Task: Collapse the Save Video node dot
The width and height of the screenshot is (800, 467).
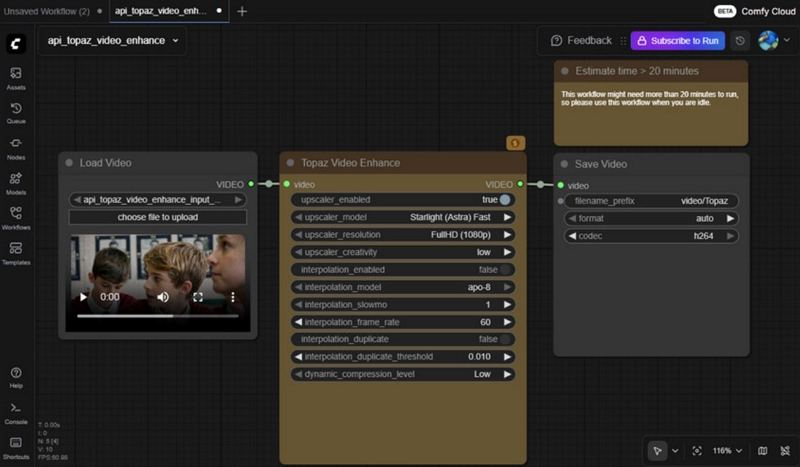Action: tap(564, 164)
